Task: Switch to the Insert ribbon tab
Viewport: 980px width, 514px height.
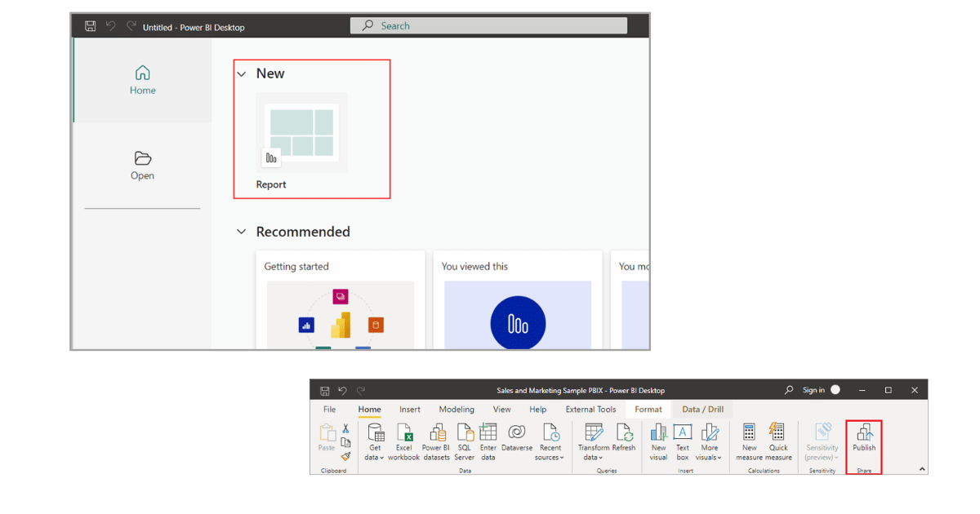Action: [410, 410]
